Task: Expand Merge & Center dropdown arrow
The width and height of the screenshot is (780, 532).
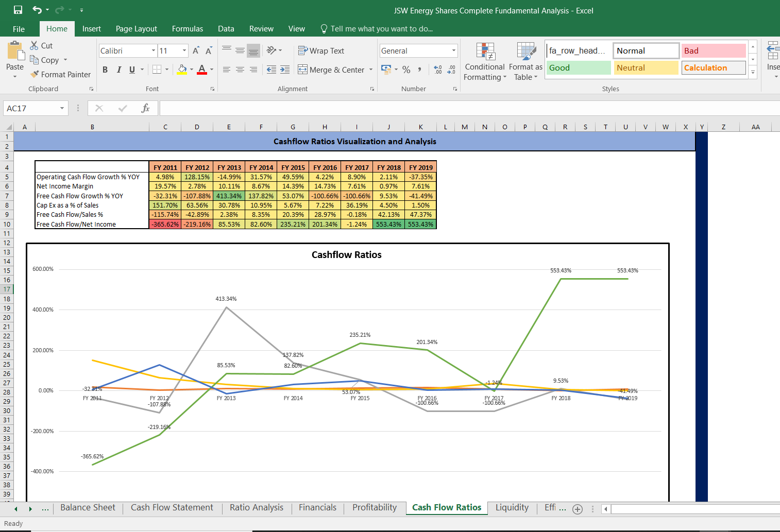Action: [371, 70]
